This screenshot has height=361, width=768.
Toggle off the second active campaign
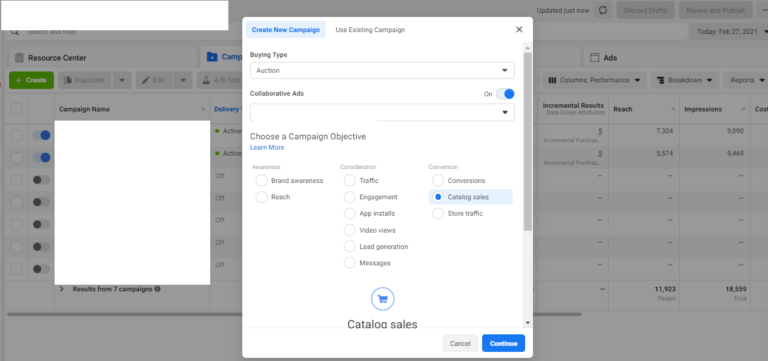(42, 158)
